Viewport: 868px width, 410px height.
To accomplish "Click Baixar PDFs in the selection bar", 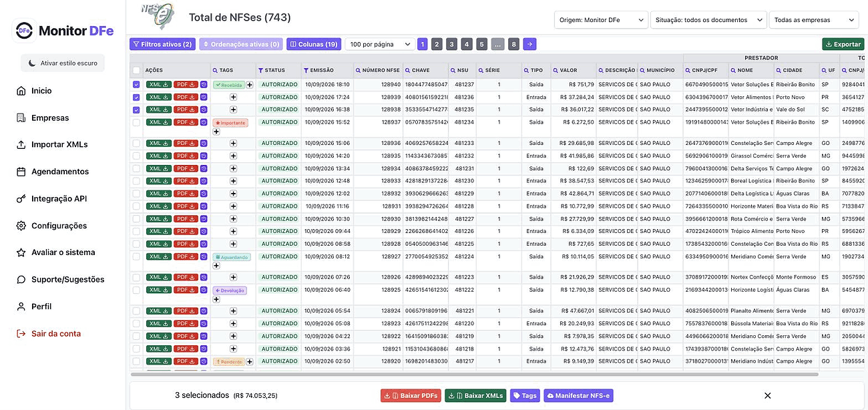I will pyautogui.click(x=411, y=395).
